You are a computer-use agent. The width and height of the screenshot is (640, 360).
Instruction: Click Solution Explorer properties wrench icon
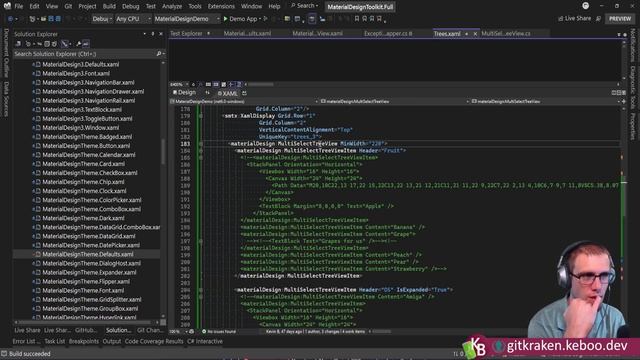(78, 44)
